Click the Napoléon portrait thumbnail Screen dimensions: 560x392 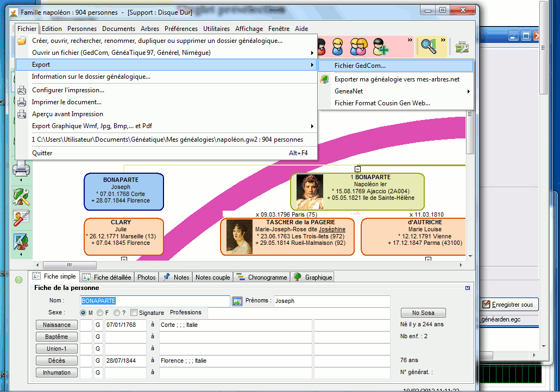click(x=310, y=191)
